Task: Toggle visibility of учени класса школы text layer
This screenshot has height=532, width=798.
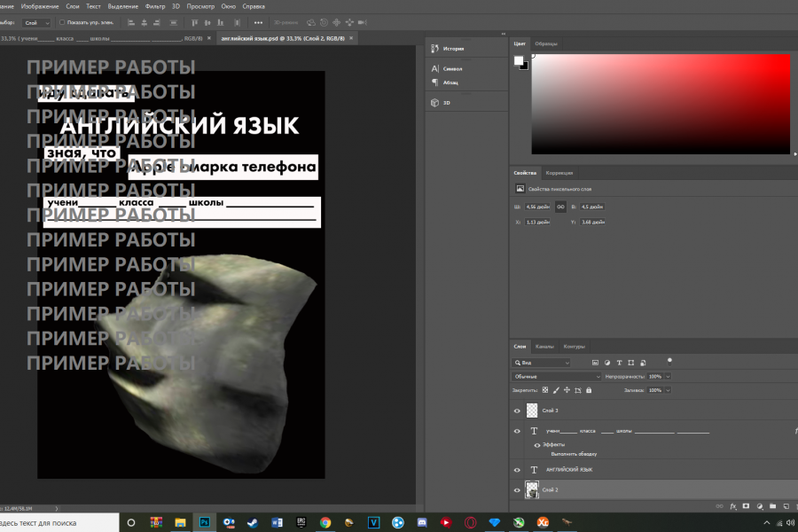Action: 517,431
